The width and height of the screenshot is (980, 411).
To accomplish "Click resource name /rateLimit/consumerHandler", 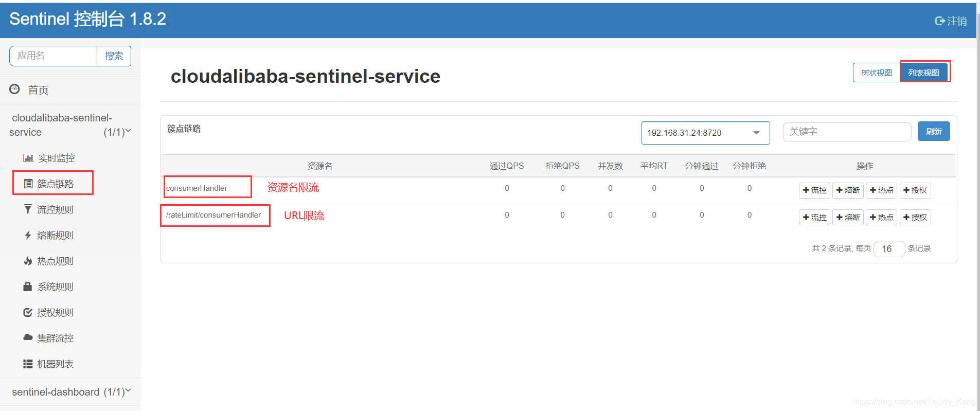I will pyautogui.click(x=213, y=215).
